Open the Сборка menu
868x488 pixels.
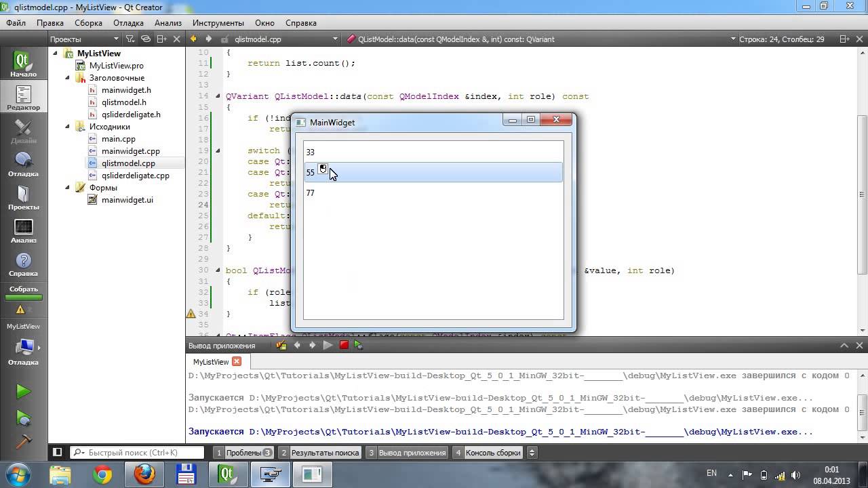point(88,23)
